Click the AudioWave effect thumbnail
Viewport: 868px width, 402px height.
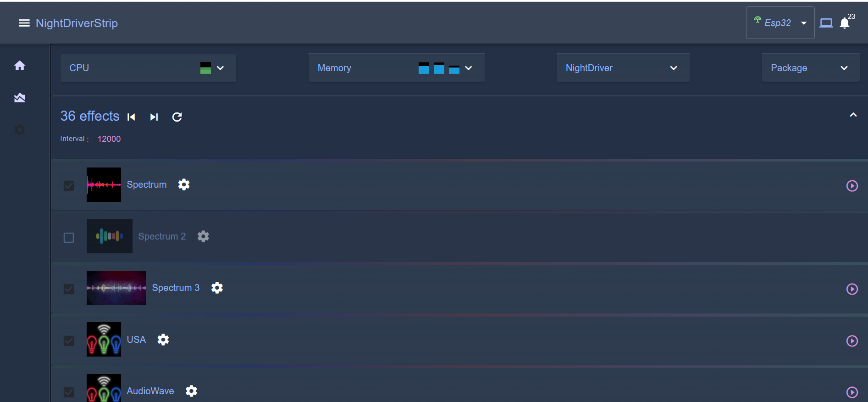coord(104,388)
